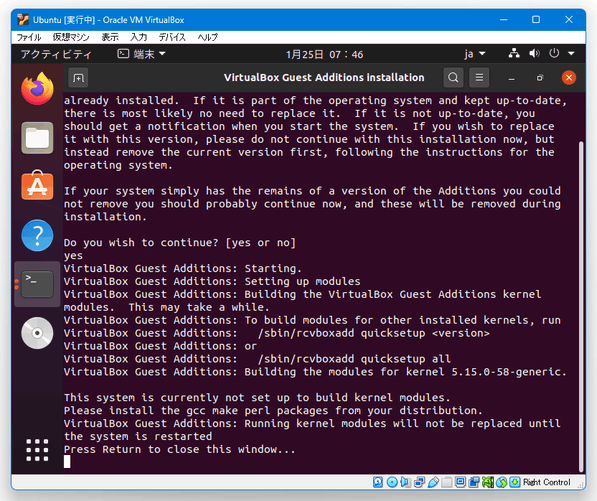Minimize the Guest Additions terminal window

(511, 78)
